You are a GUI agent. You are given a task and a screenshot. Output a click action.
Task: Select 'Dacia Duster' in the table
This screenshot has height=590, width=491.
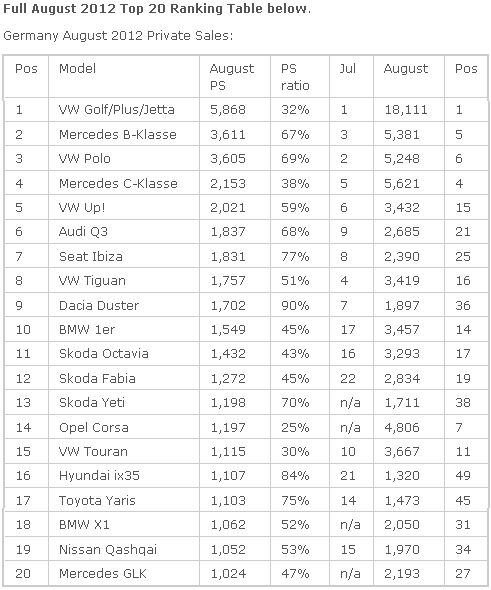click(99, 306)
